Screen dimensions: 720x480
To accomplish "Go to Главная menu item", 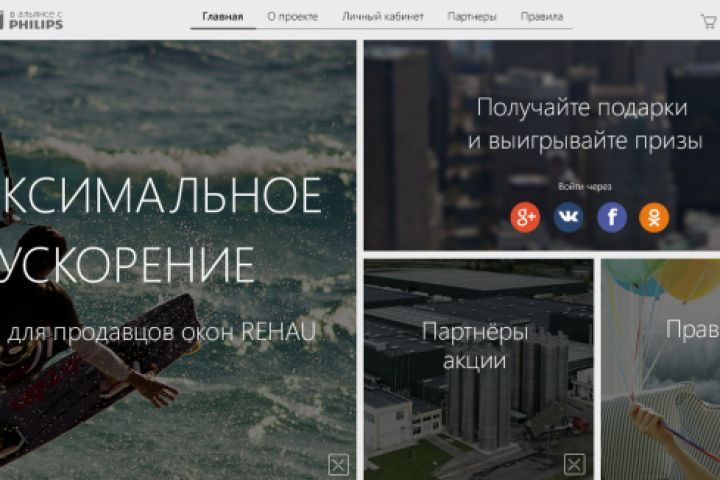I will [223, 17].
